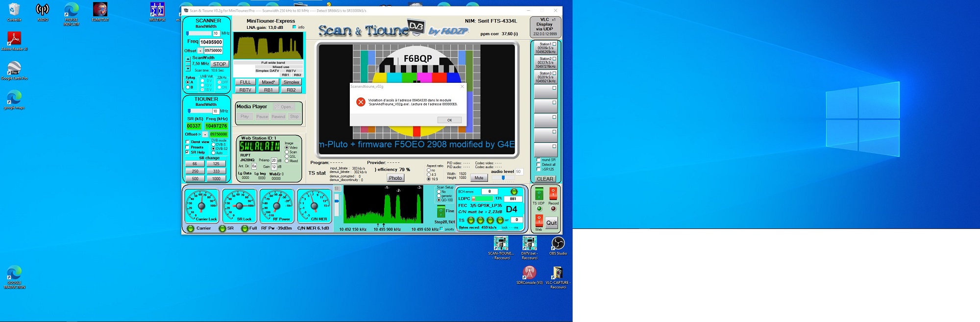
Task: Click the Carrier Lock gauge
Action: (x=202, y=206)
